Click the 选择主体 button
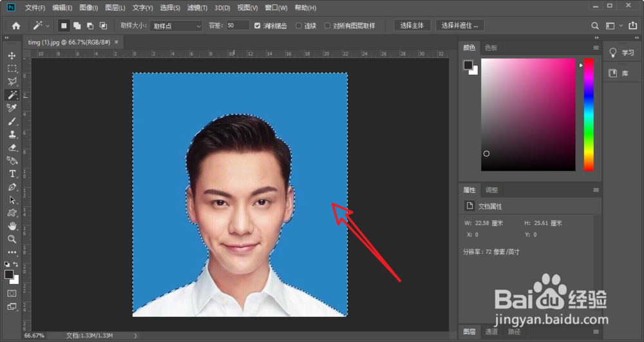The width and height of the screenshot is (644, 342). coord(412,26)
